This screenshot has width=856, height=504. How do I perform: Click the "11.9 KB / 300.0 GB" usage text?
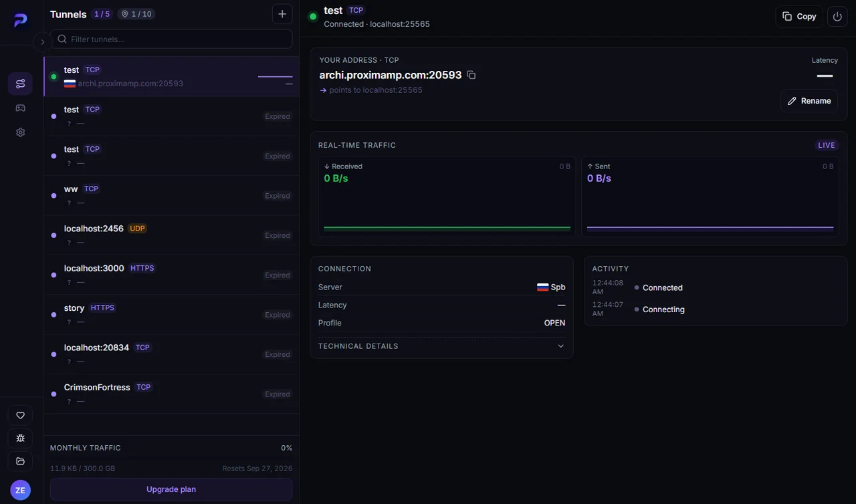coord(82,469)
